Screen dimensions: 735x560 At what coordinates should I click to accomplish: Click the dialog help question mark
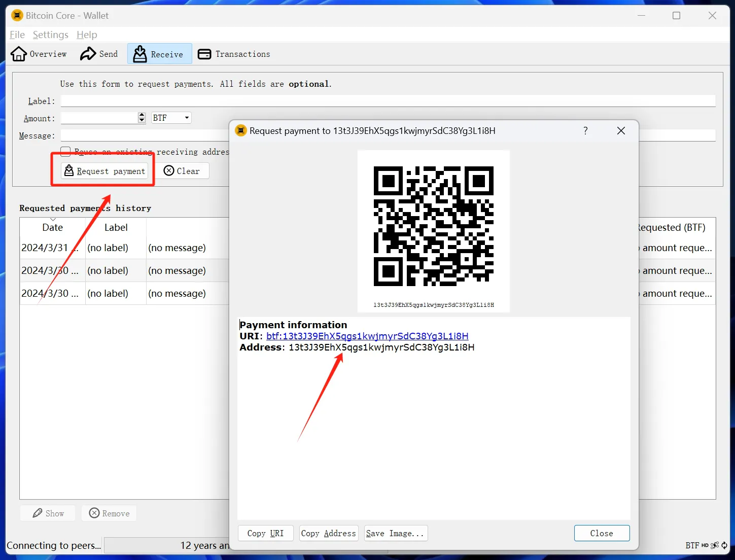(x=585, y=130)
